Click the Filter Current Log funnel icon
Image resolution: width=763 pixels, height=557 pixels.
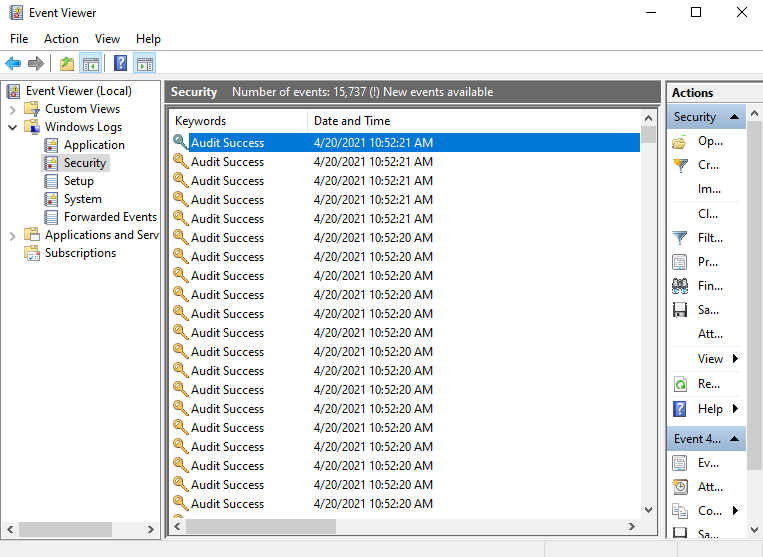tap(679, 238)
